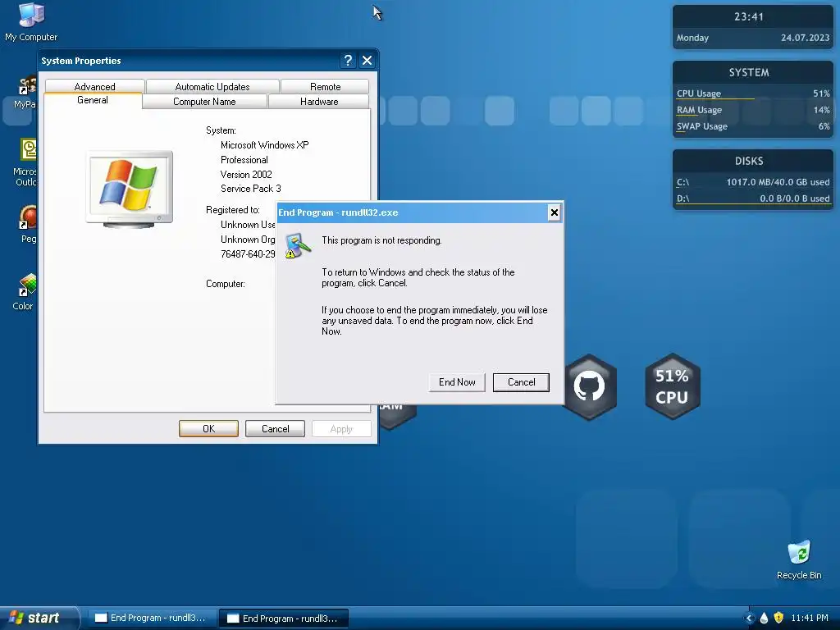Click the SYSTEM widget header
The image size is (840, 630).
point(749,72)
